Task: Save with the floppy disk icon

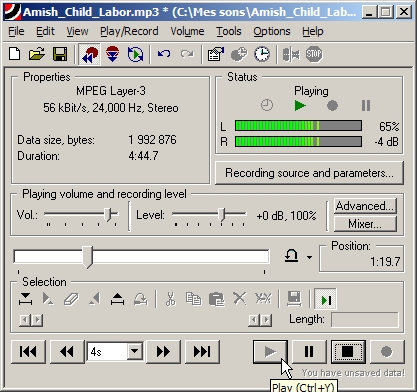Action: (60, 54)
